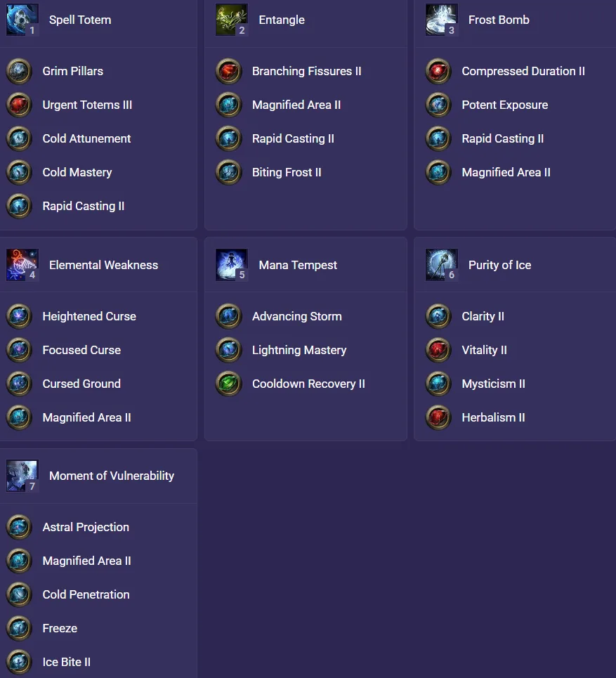The image size is (616, 678).
Task: Select the Advancing Storm support text
Action: pos(296,316)
